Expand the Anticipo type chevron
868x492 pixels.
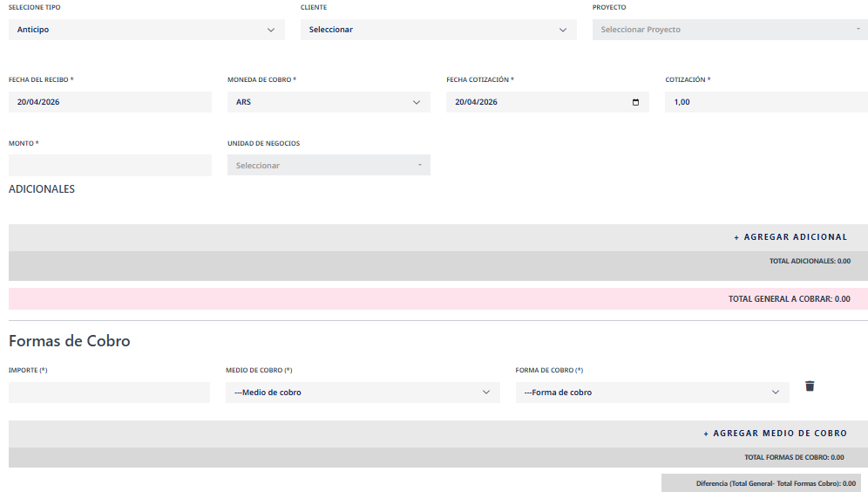(x=271, y=30)
